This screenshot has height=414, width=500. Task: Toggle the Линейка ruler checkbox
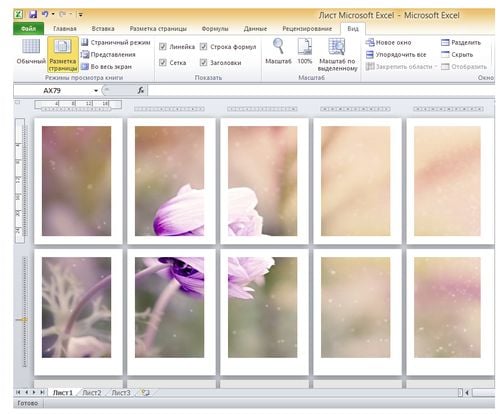point(163,47)
